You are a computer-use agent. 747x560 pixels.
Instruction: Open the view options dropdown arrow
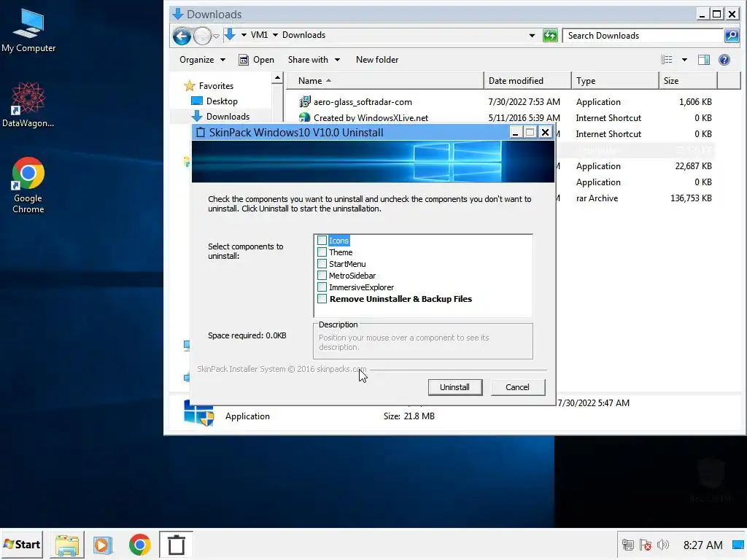click(x=684, y=60)
